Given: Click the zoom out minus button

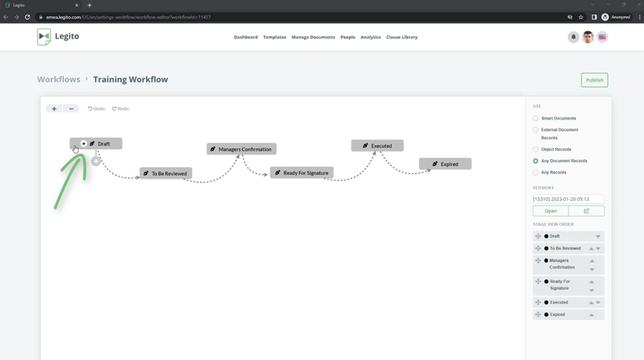Looking at the screenshot, I should (71, 109).
